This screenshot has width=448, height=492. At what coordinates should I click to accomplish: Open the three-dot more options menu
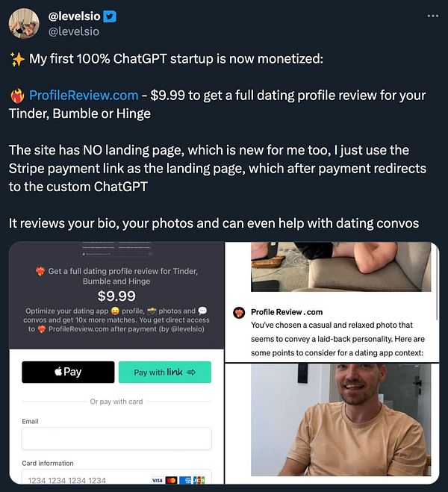point(432,16)
